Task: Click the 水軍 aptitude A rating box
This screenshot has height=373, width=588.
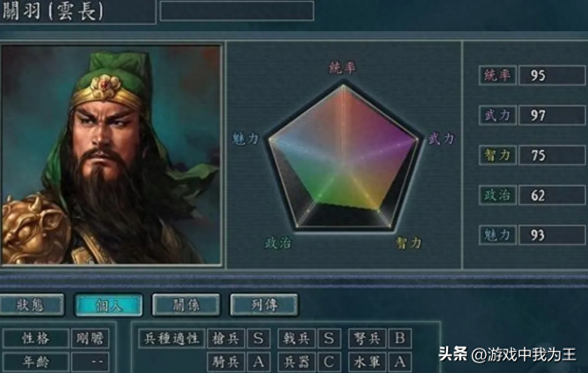Action: [x=400, y=362]
